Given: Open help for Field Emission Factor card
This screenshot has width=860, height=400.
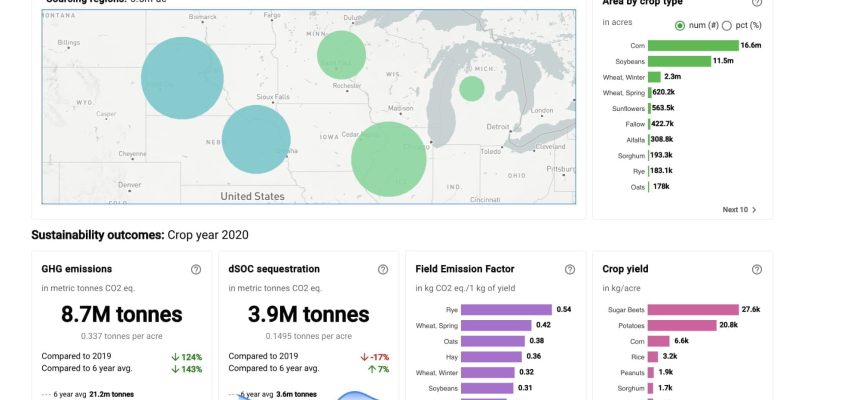Looking at the screenshot, I should pos(570,269).
